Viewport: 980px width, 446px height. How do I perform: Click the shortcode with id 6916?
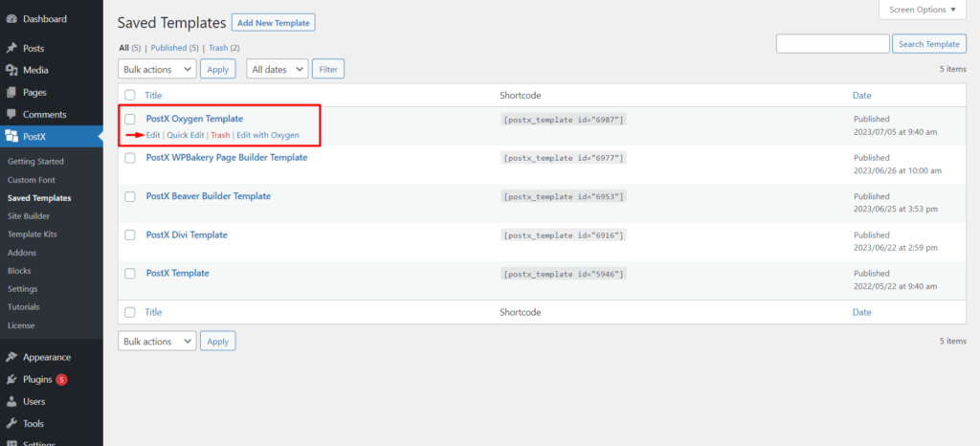click(x=563, y=235)
